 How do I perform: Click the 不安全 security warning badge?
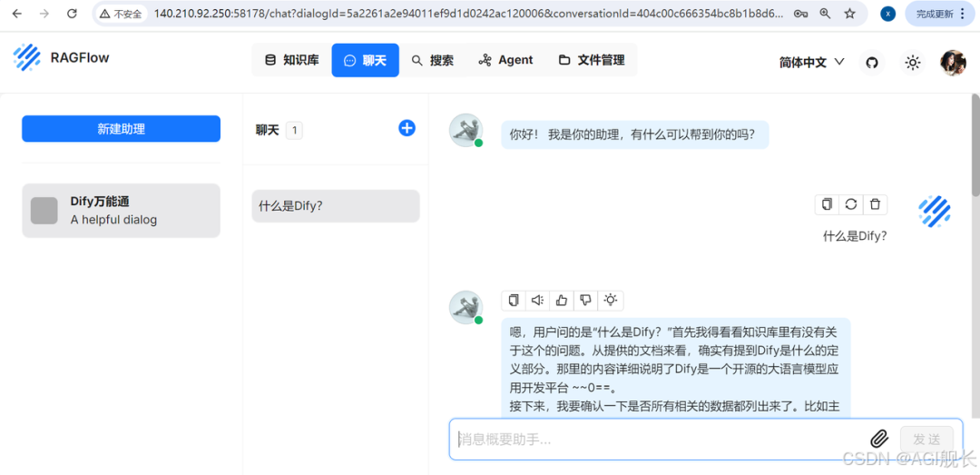[x=121, y=14]
